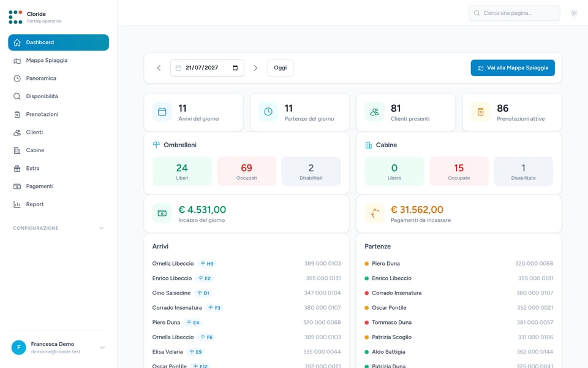Open Mappa Spiaggia in the sidebar
The width and height of the screenshot is (588, 368).
[x=59, y=61]
